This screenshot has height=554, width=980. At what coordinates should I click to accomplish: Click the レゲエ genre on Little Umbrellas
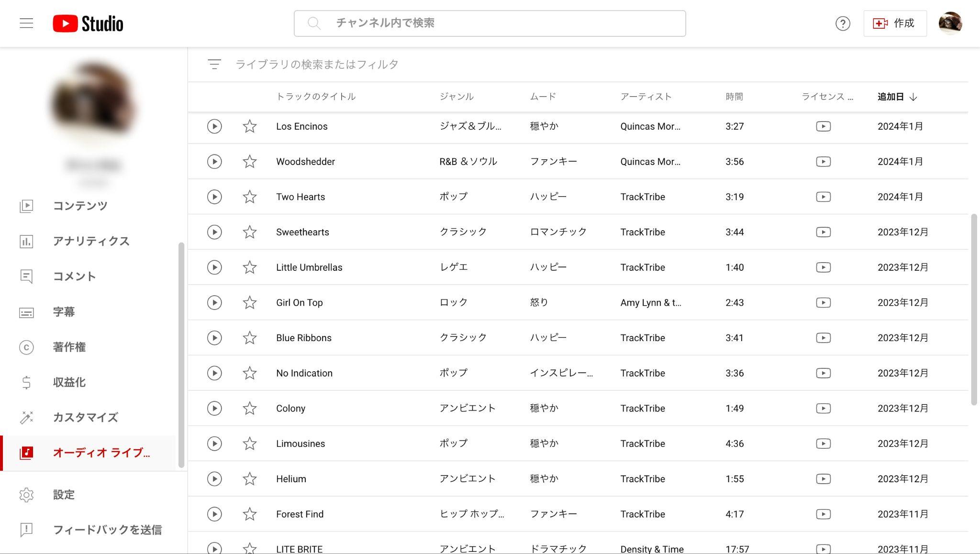[x=454, y=267]
